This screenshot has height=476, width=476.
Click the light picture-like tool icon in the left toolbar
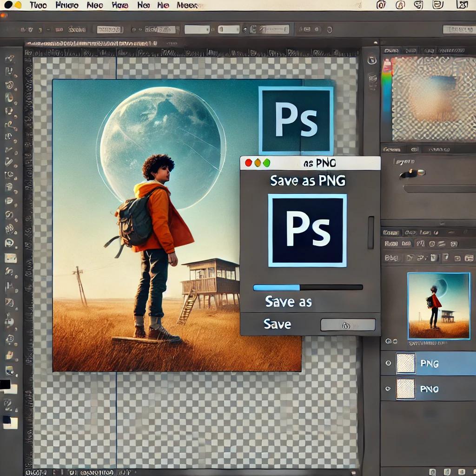coord(10,258)
